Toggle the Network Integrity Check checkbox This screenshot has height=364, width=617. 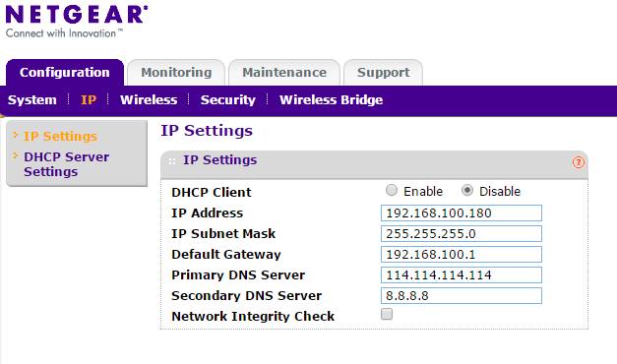click(x=387, y=314)
